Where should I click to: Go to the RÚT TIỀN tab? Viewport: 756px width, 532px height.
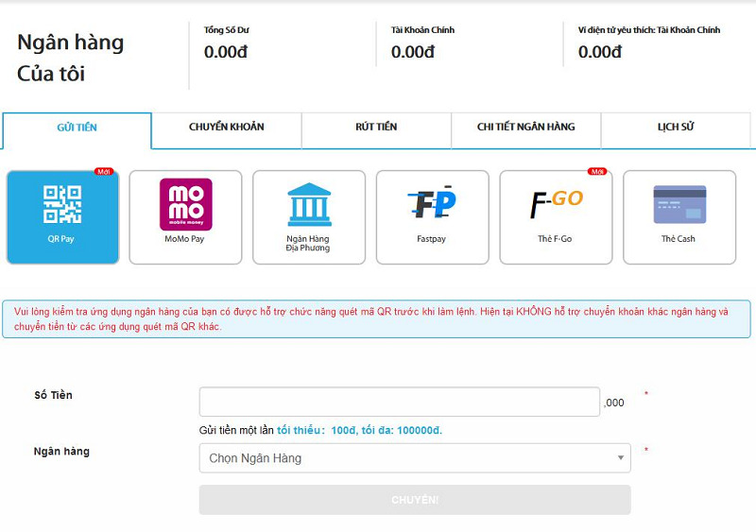(376, 128)
